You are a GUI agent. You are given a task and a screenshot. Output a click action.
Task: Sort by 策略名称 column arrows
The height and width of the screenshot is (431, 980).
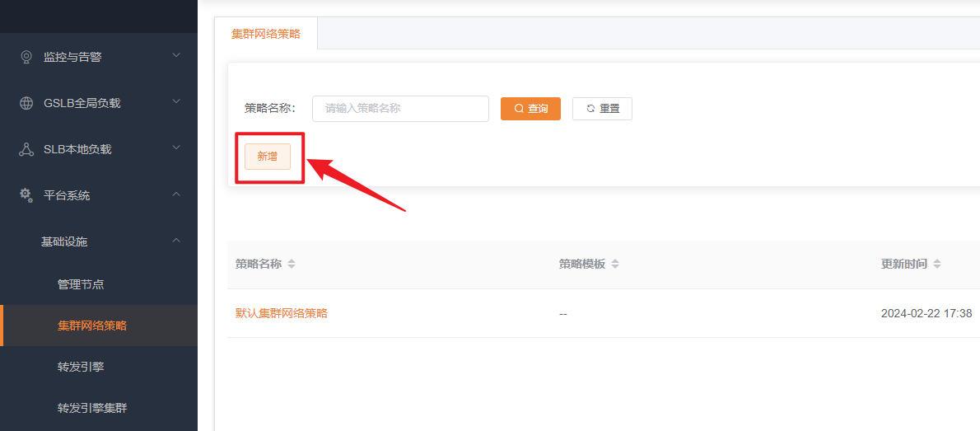pos(292,264)
